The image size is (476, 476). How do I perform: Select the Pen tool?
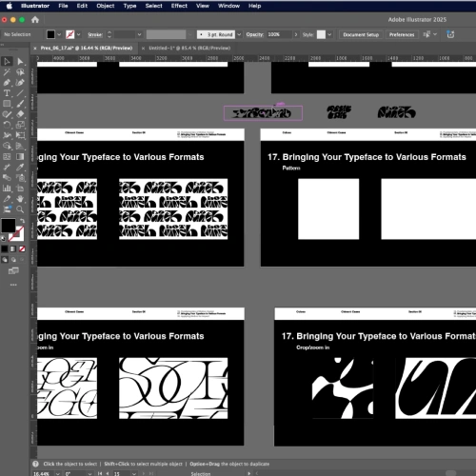[x=7, y=83]
